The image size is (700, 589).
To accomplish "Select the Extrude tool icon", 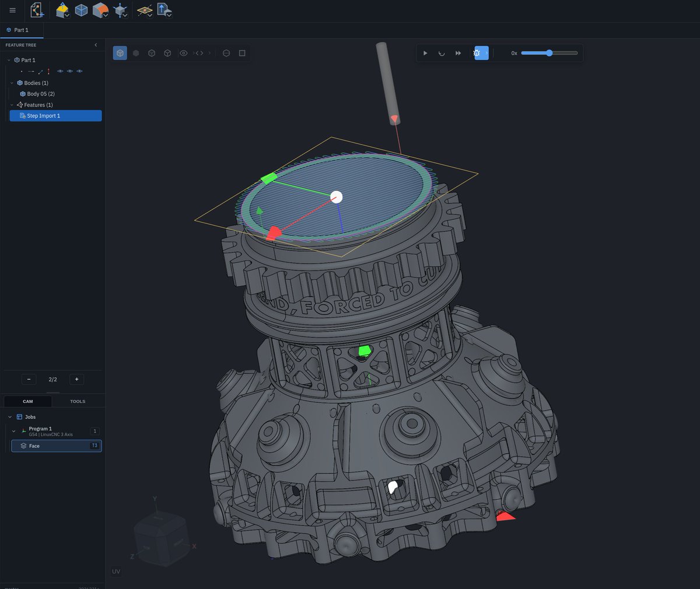I will coord(62,9).
